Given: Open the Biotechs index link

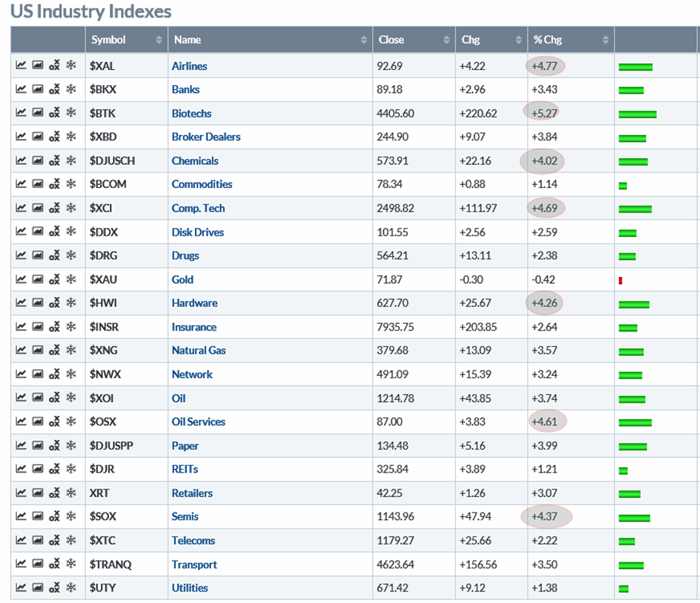Looking at the screenshot, I should click(x=192, y=113).
